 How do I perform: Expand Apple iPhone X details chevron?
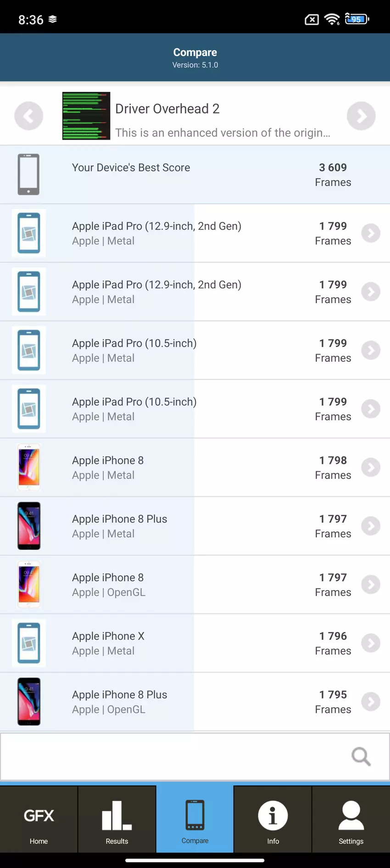tap(371, 643)
